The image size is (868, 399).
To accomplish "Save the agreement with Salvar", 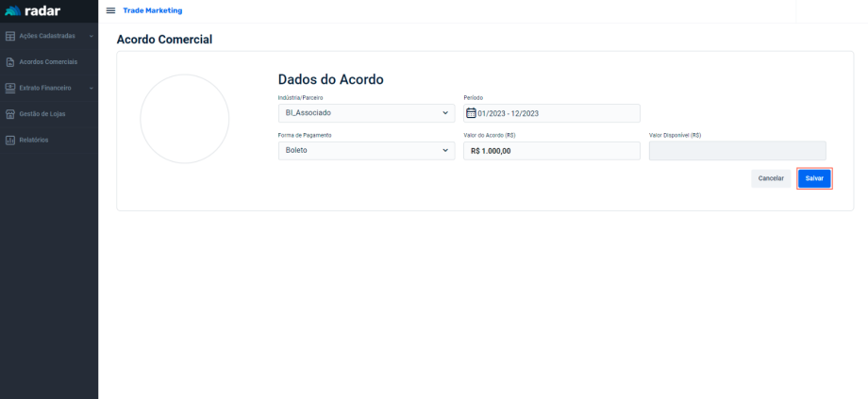I will click(x=814, y=178).
